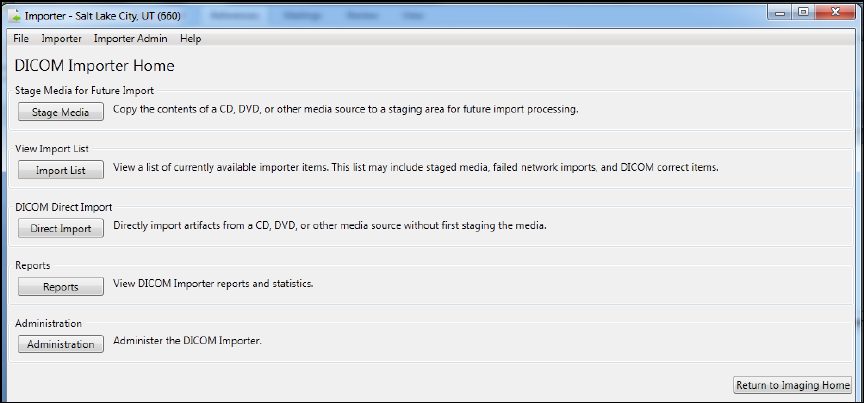Image resolution: width=864 pixels, height=403 pixels.
Task: Click the 'View a list of currently available' text
Action: click(x=415, y=168)
